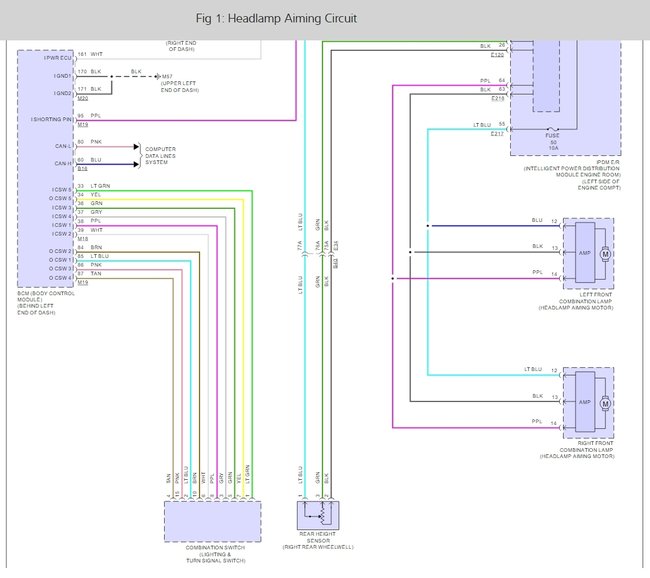This screenshot has height=578, width=650.
Task: Select the 'I PWR ECU' pin label
Action: point(57,58)
